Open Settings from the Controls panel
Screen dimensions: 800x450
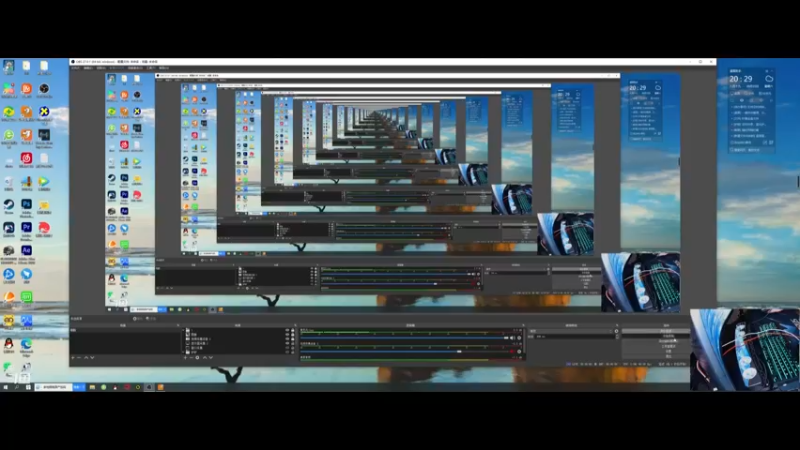656,352
